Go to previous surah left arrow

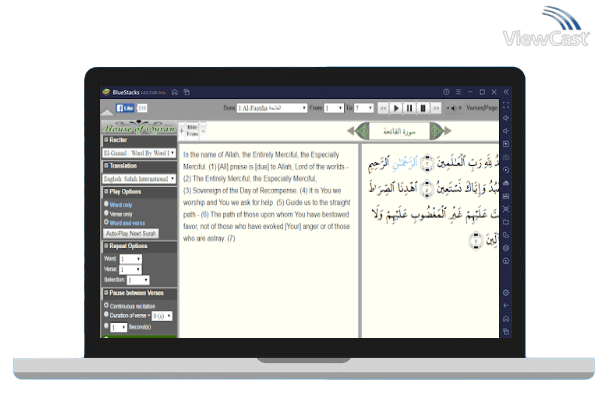(351, 131)
